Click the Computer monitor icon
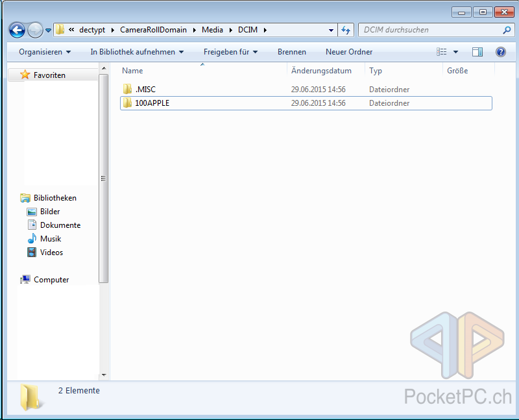Image resolution: width=519 pixels, height=420 pixels. (25, 280)
